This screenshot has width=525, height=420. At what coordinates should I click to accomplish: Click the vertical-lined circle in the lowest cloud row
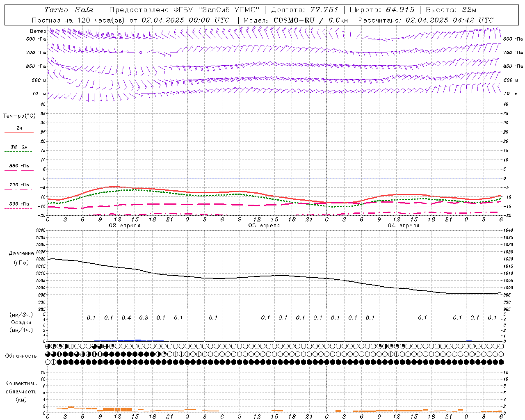(54, 362)
